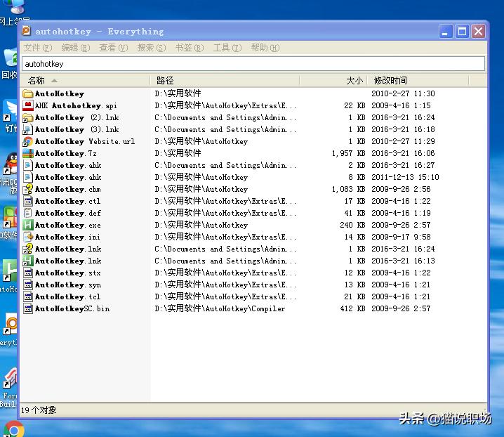Select the AutoHotkey Website.url shortcut icon
504x437 pixels.
coord(28,141)
